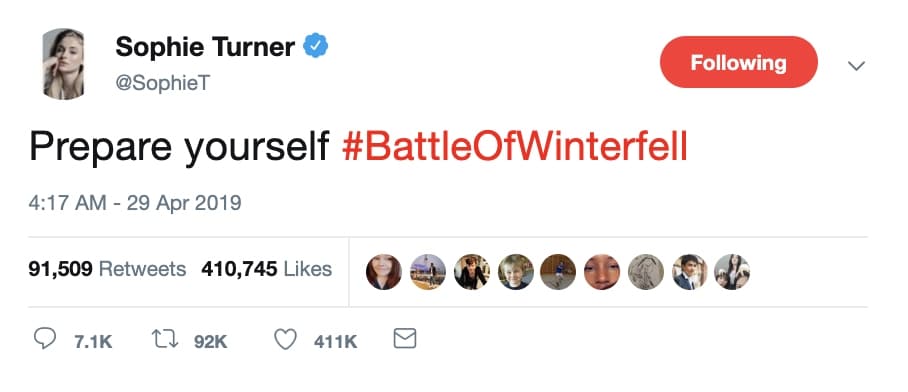The width and height of the screenshot is (908, 392).
Task: Click the @SophieT handle
Action: [x=163, y=83]
